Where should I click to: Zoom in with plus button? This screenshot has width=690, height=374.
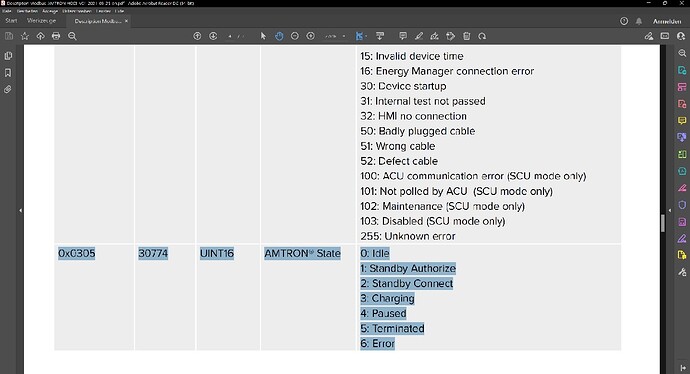(x=311, y=36)
